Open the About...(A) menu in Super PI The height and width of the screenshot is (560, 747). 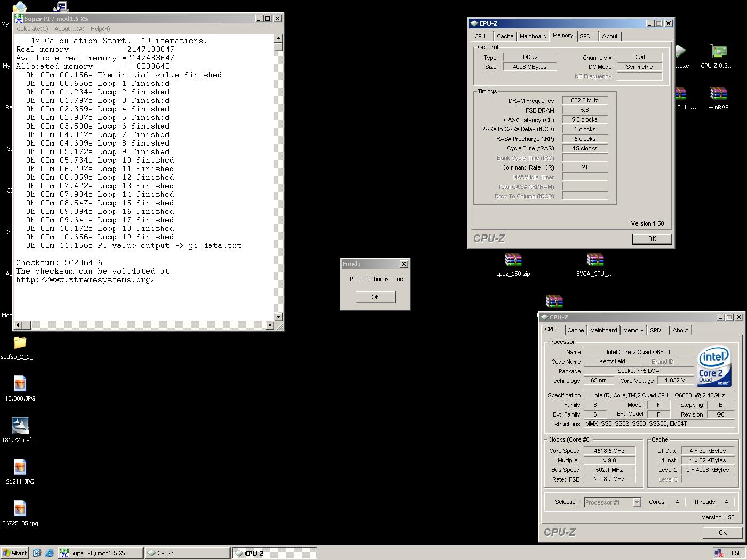(x=69, y=29)
